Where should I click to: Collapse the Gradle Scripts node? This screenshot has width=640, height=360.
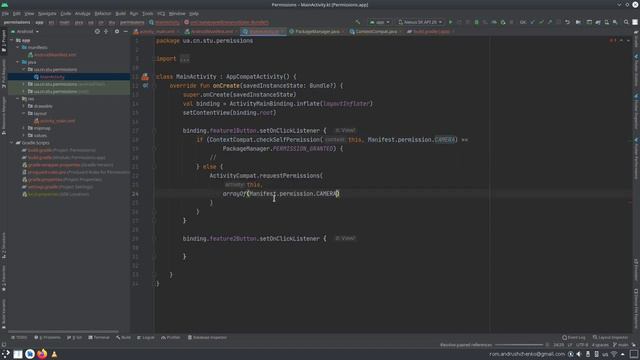[x=11, y=143]
